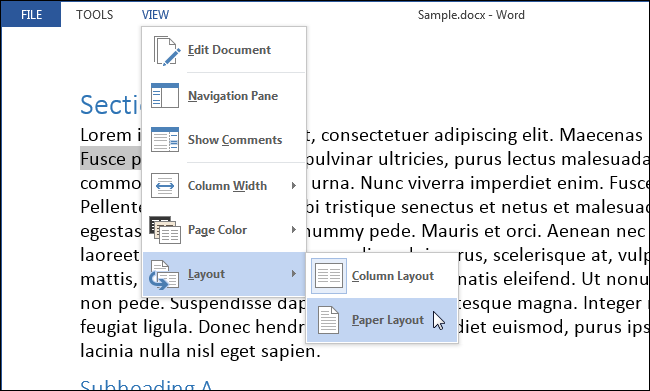Click the Sample.docx - Word title text
650x391 pixels.
[471, 15]
